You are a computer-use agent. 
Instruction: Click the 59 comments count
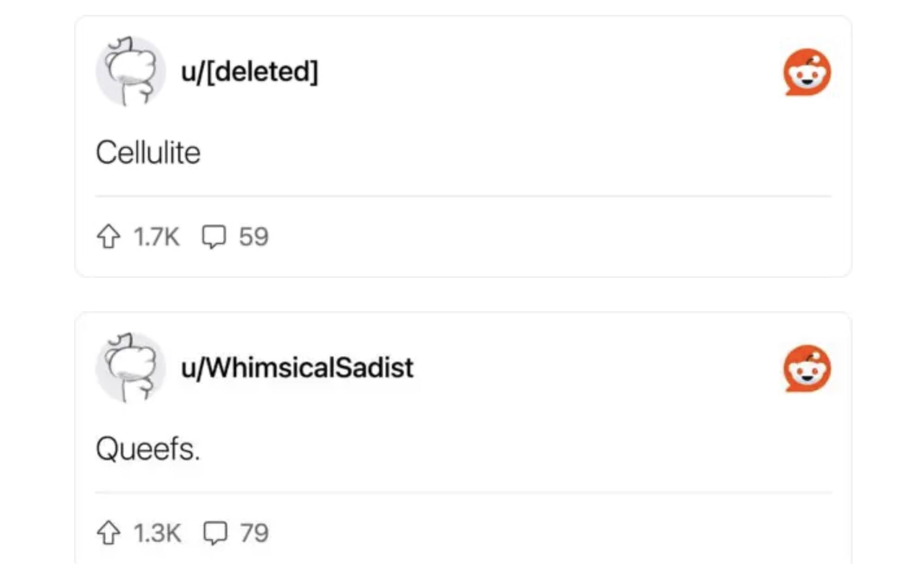coord(253,237)
